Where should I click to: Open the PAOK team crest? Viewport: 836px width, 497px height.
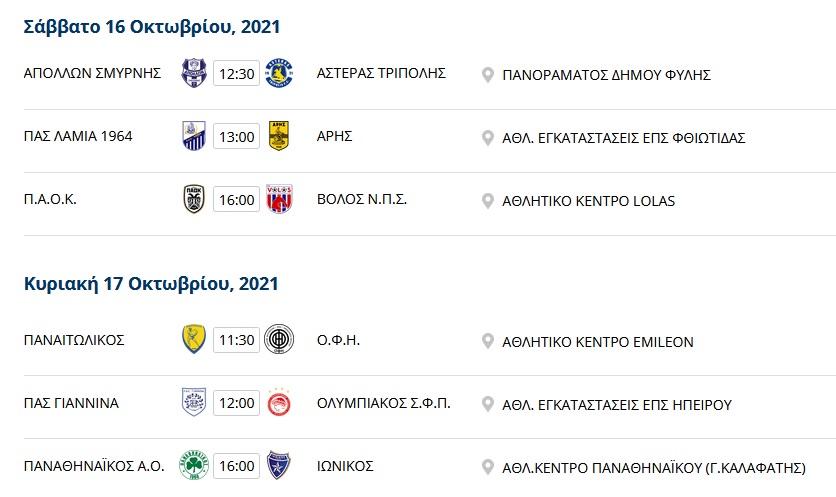(x=194, y=199)
